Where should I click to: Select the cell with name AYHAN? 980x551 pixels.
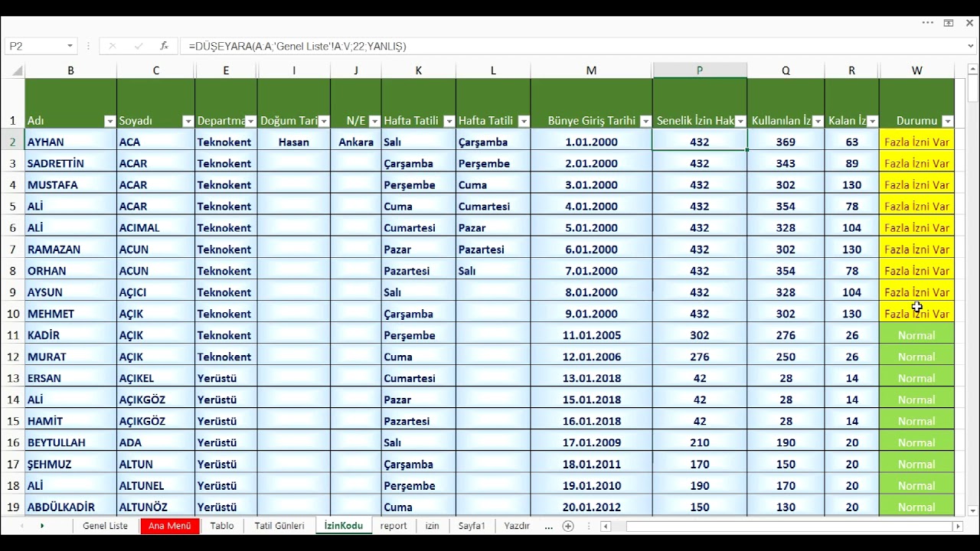pyautogui.click(x=70, y=142)
